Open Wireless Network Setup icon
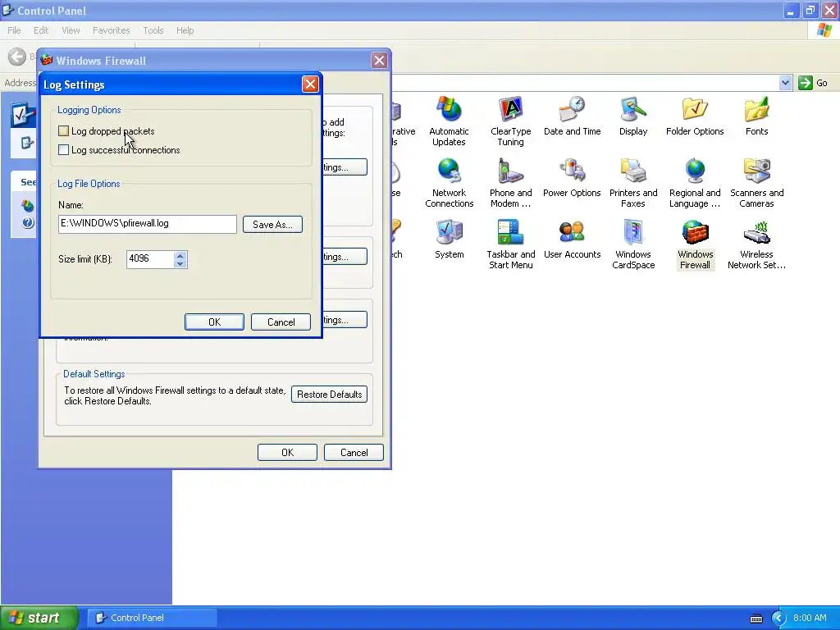Screen dimensions: 840x630 (756, 244)
